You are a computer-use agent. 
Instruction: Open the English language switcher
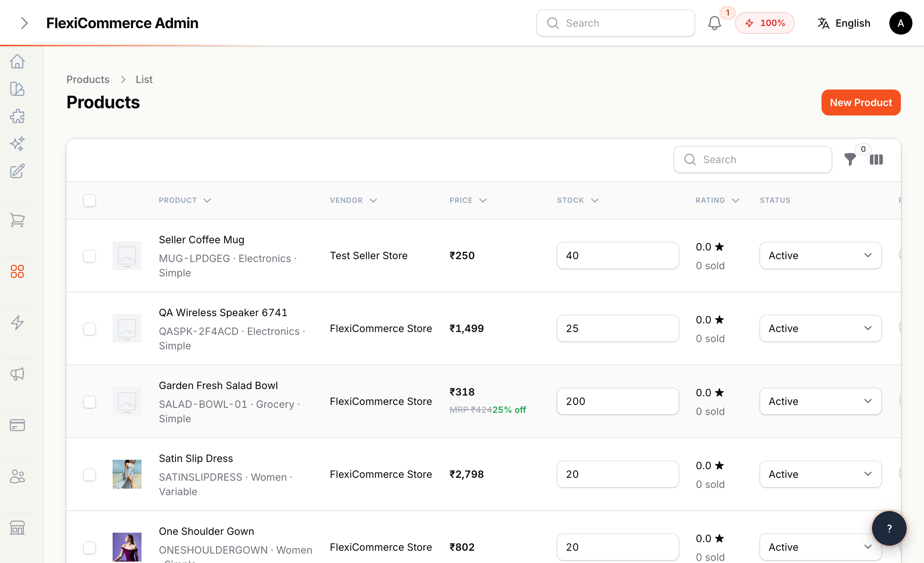pos(844,23)
